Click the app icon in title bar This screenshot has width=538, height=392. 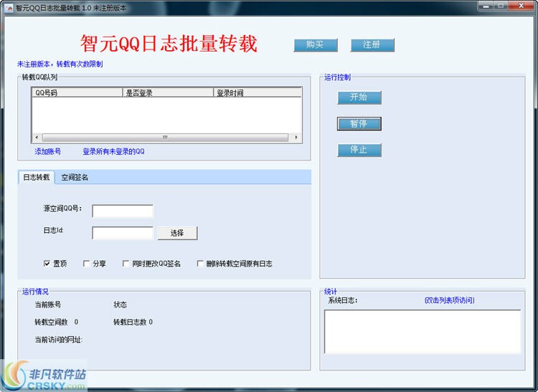click(9, 7)
